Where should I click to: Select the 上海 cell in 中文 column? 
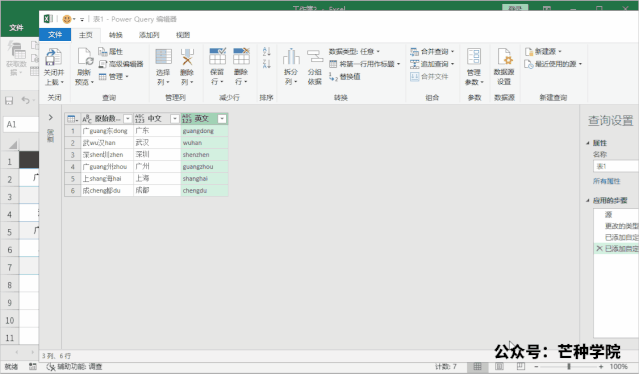(157, 178)
